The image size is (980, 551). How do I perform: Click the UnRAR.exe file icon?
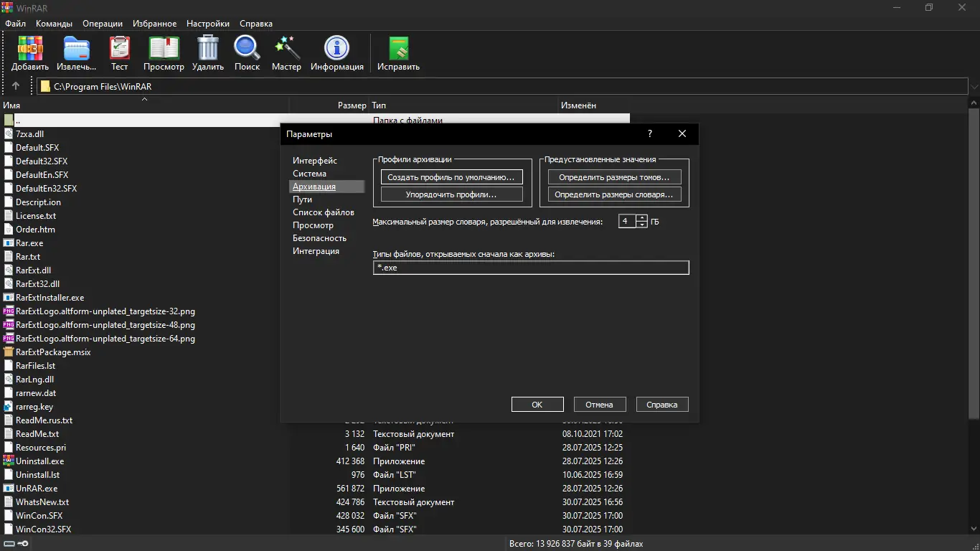9,489
